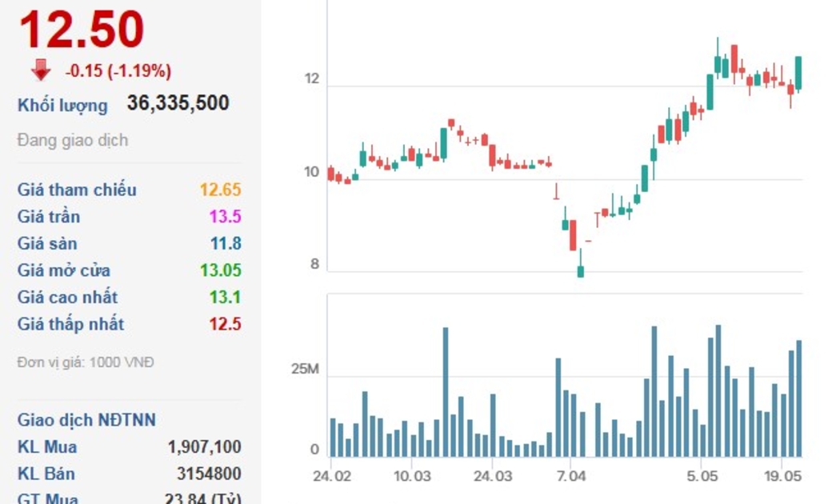Click the 36,335,500 volume figure
The width and height of the screenshot is (840, 504).
click(178, 103)
